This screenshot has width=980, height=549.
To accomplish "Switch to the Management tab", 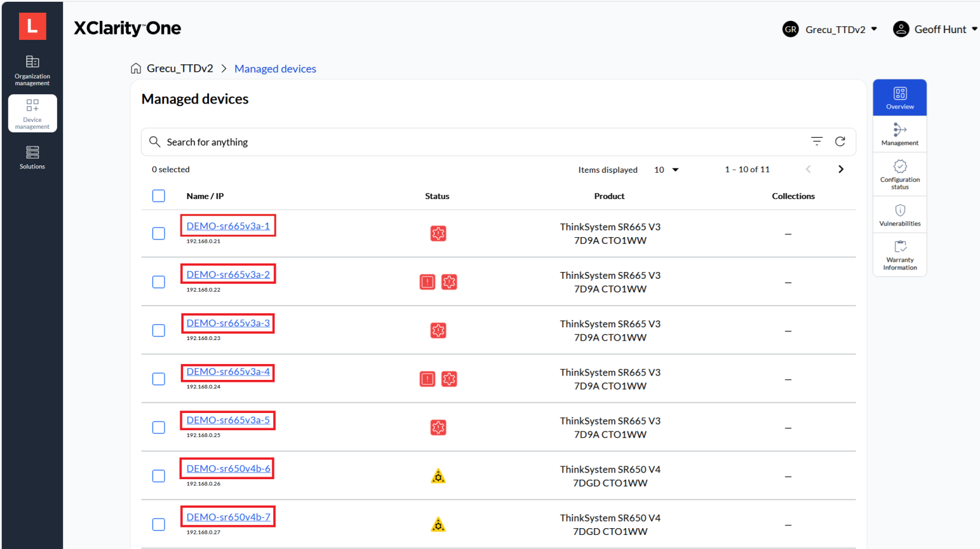I will coord(900,134).
